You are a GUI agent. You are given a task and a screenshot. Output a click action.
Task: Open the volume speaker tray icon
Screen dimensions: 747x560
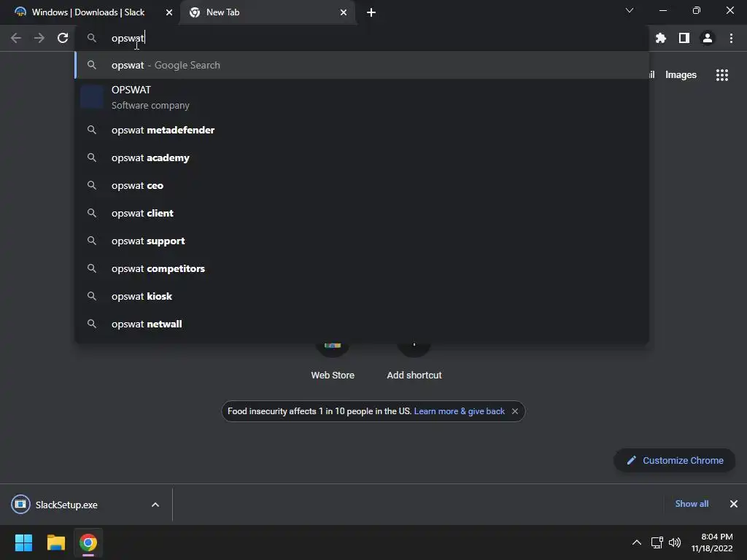click(x=675, y=542)
